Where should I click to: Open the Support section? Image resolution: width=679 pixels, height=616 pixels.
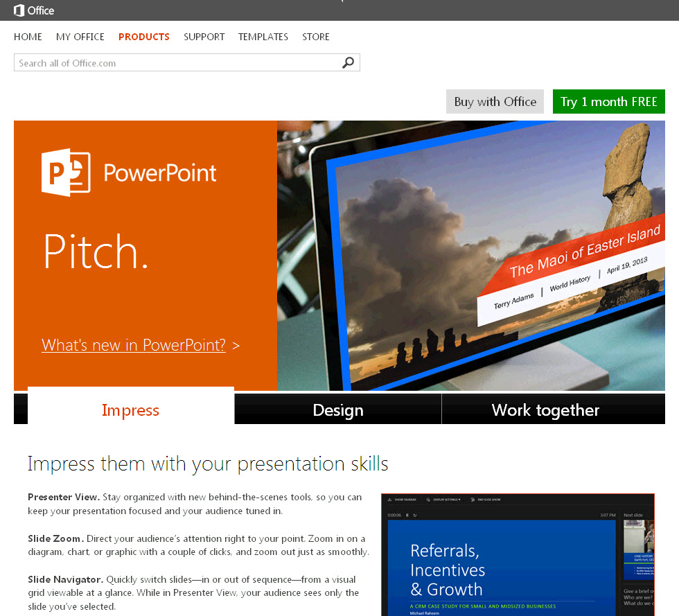click(204, 37)
